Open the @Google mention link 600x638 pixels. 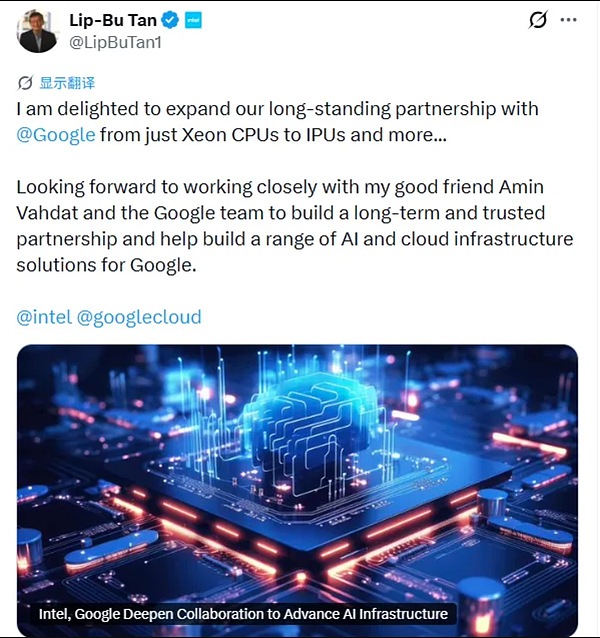[x=56, y=135]
